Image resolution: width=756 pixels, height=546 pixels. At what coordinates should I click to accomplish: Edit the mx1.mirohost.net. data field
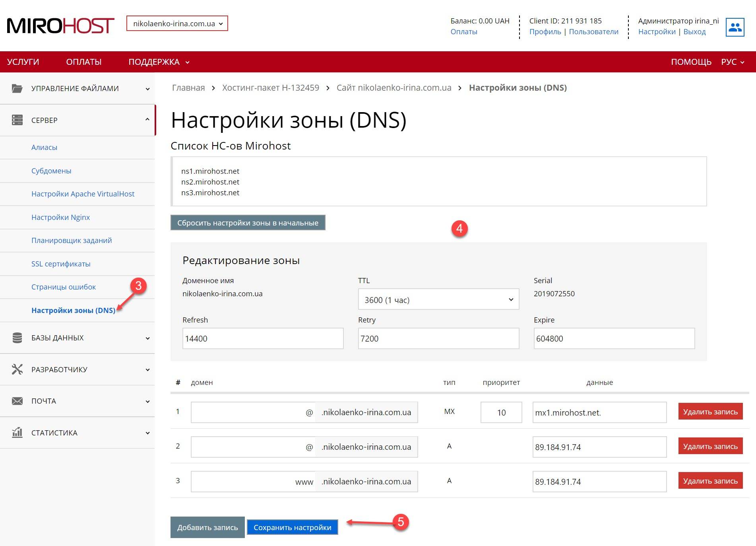pos(599,412)
